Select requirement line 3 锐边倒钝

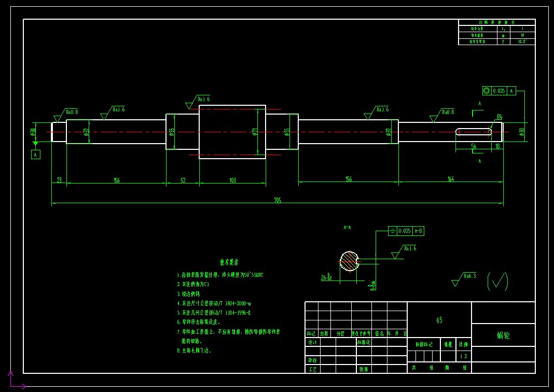click(188, 294)
